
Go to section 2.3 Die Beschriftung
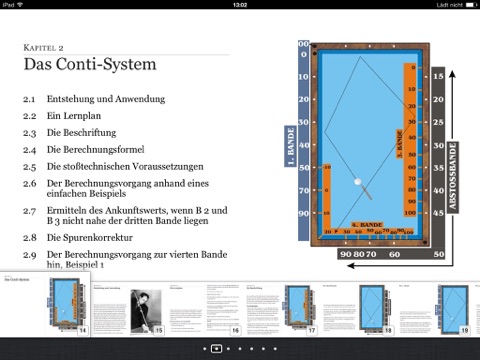[x=70, y=133]
